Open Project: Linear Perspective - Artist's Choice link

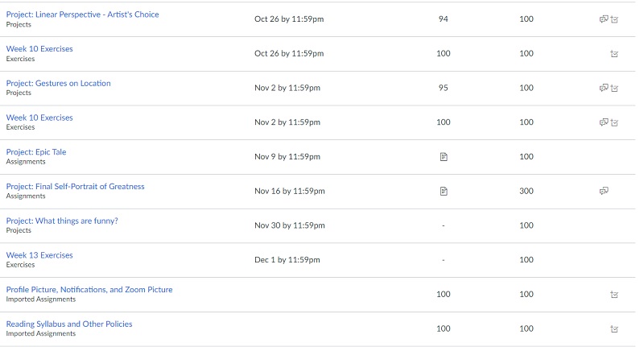click(x=83, y=14)
